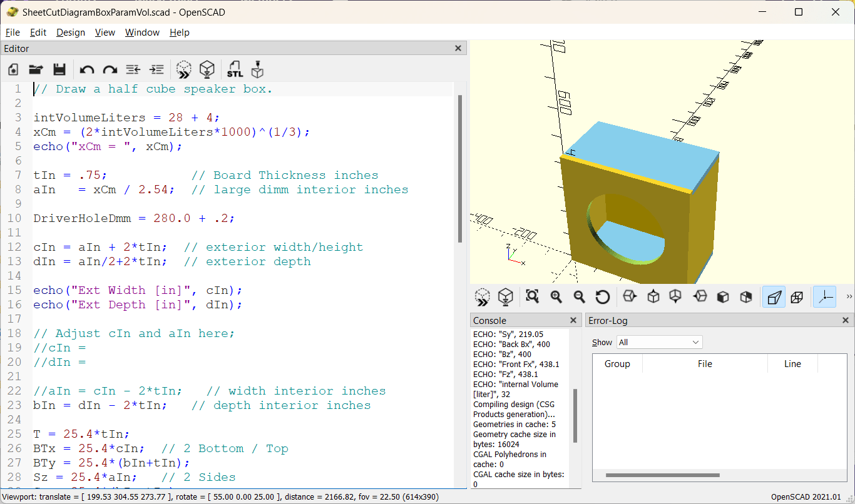This screenshot has width=855, height=504.
Task: Switch to Back view
Action: click(746, 296)
